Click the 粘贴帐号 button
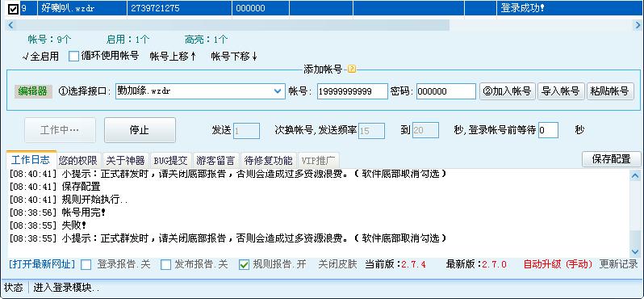644x299 pixels. coord(610,91)
